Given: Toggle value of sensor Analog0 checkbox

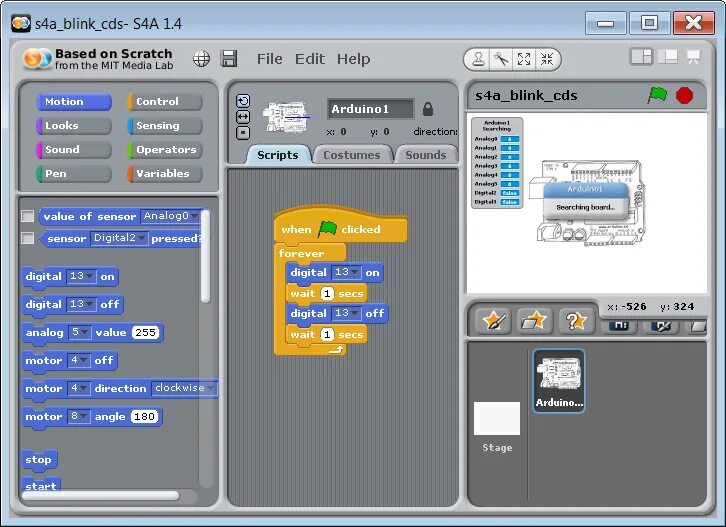Looking at the screenshot, I should point(28,216).
